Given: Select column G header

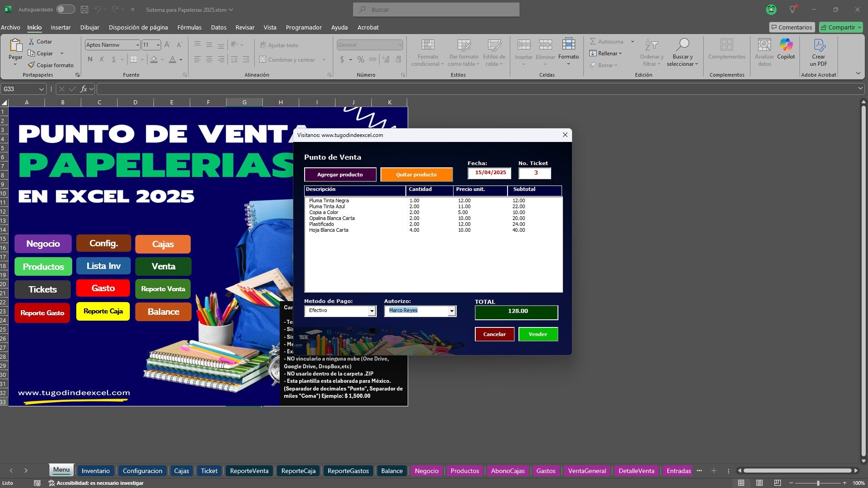Looking at the screenshot, I should click(x=244, y=102).
